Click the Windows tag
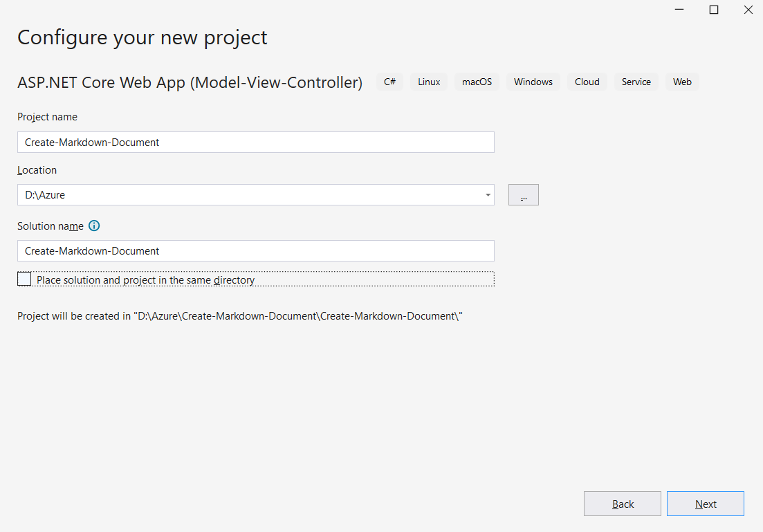 pos(533,82)
